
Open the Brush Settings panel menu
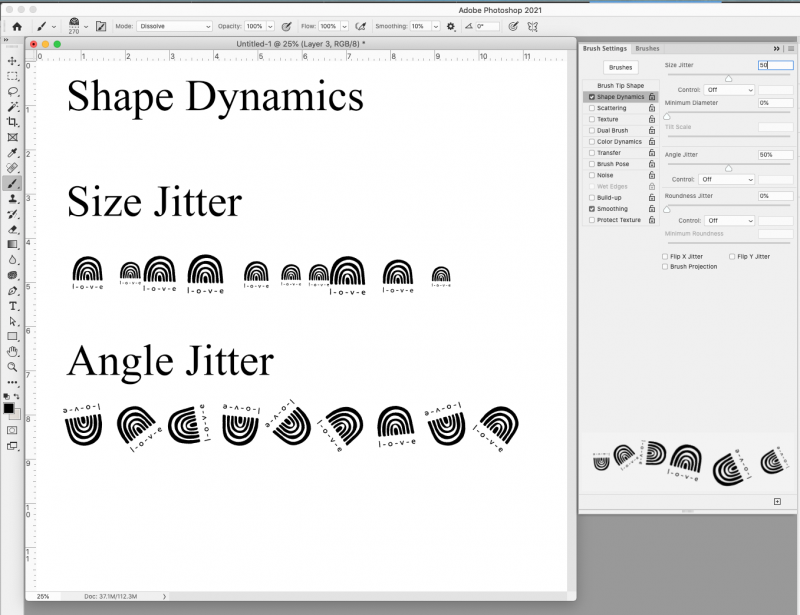click(x=791, y=49)
